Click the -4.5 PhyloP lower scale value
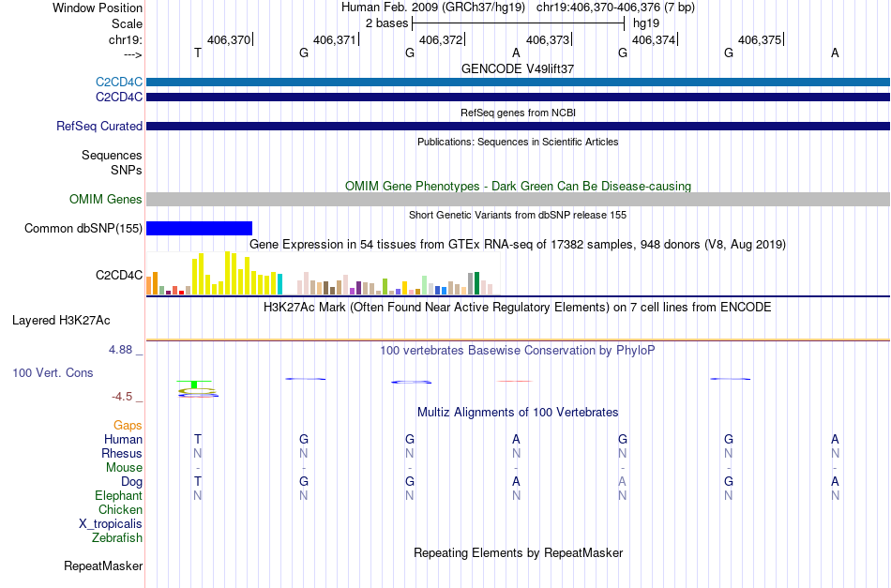 (x=122, y=397)
